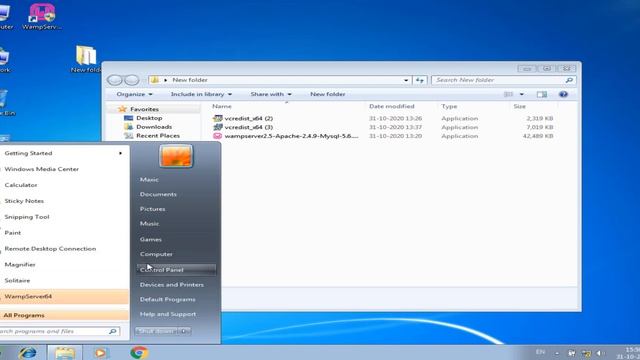
Task: Open the Share with dropdown
Action: (271, 94)
